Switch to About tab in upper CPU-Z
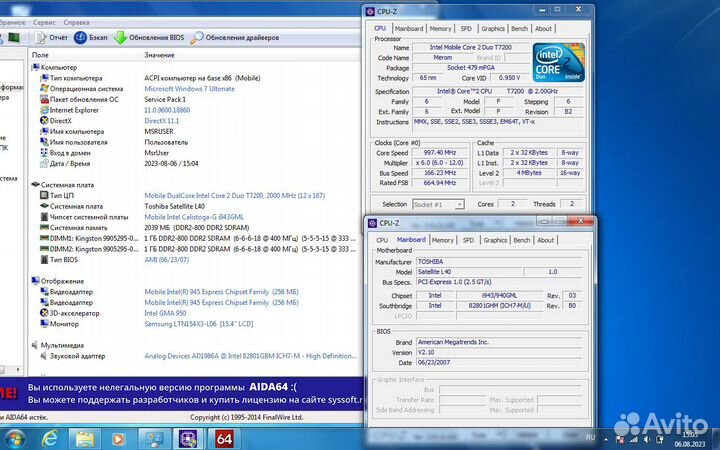The height and width of the screenshot is (450, 720). 543,28
